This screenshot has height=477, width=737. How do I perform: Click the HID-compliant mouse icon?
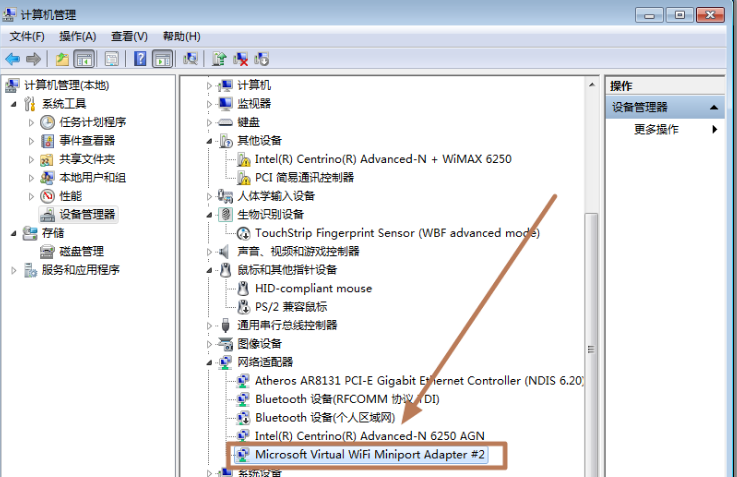click(243, 289)
